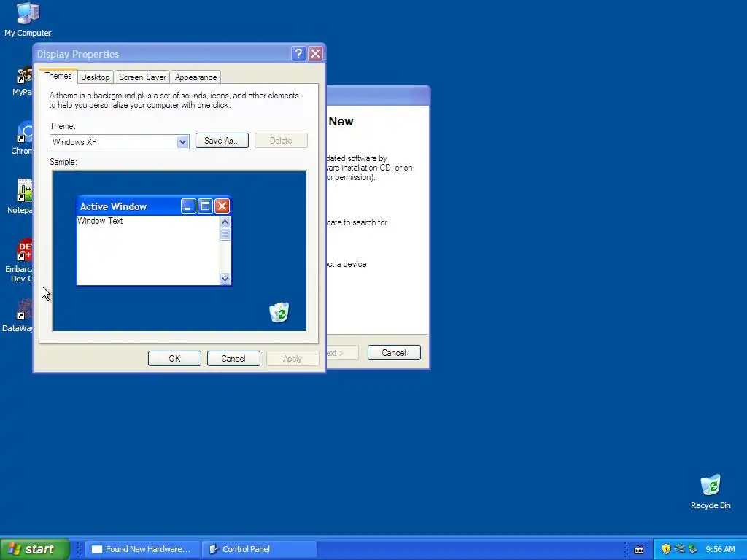747x560 pixels.
Task: Open the DataWa desktop shortcut icon
Action: [x=18, y=315]
